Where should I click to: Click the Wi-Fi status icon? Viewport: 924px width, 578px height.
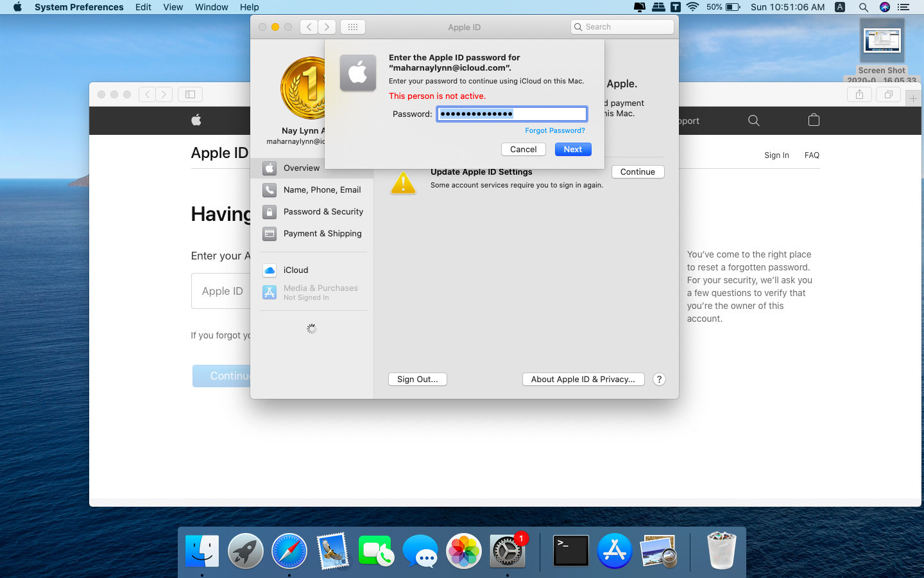[692, 7]
